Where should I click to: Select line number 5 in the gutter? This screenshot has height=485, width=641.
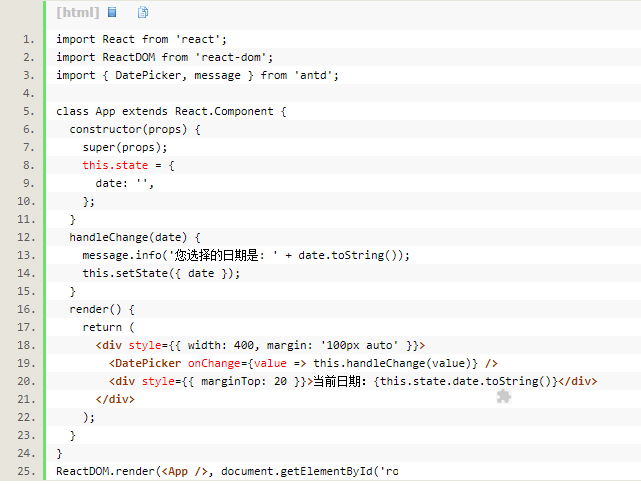(28, 111)
